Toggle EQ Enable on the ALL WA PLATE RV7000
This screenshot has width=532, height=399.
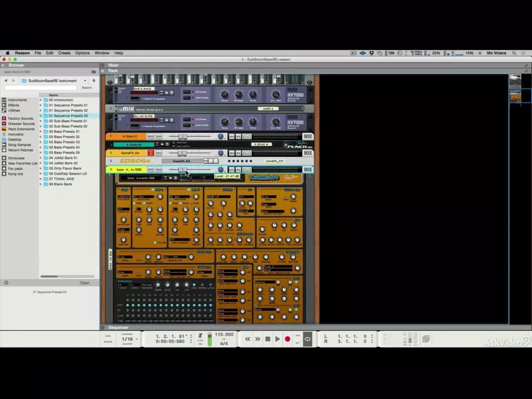(187, 119)
